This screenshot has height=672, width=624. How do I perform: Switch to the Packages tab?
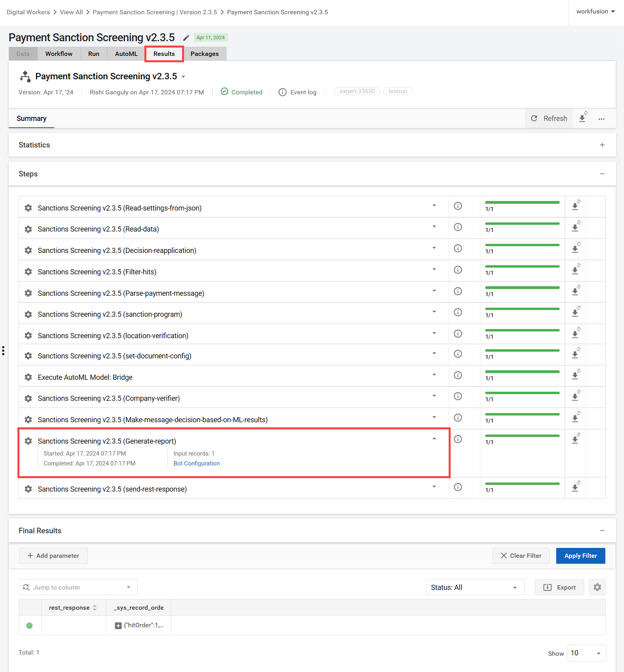205,54
